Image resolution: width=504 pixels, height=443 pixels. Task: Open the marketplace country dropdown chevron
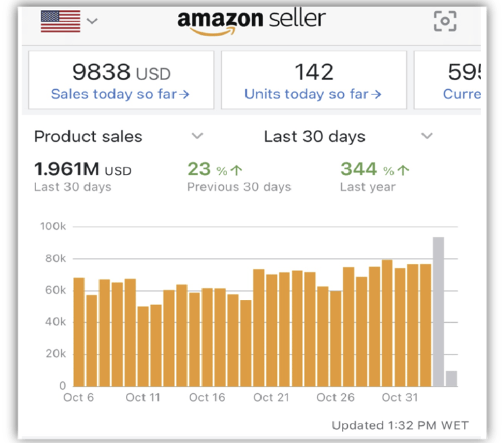92,21
